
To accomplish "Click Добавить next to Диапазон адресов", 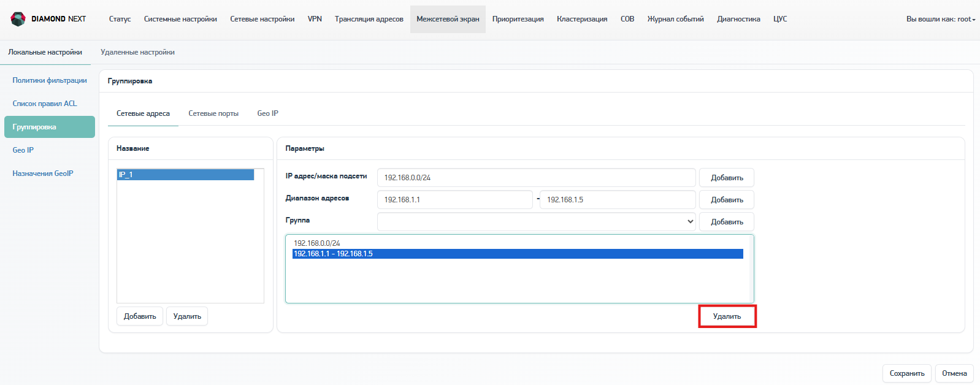I will (x=727, y=199).
